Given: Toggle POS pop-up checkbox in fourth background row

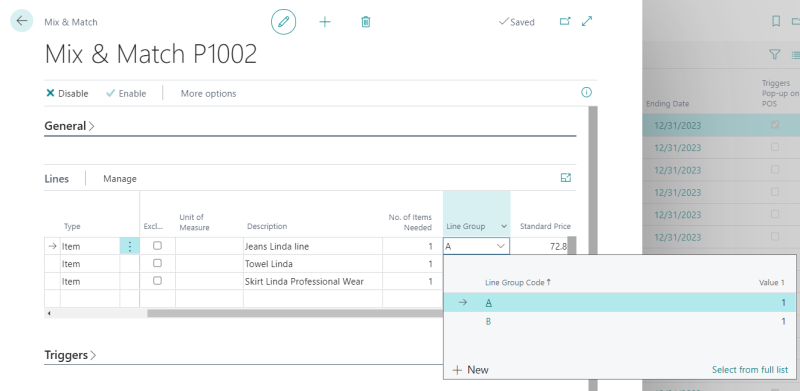Looking at the screenshot, I should pyautogui.click(x=774, y=192).
